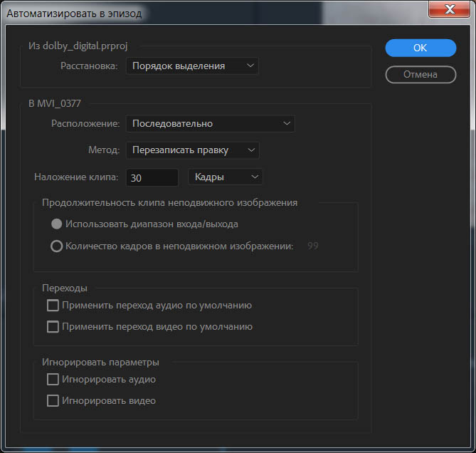Select Использовать диапазон входа/выхода radio
The width and height of the screenshot is (476, 453).
(x=56, y=224)
